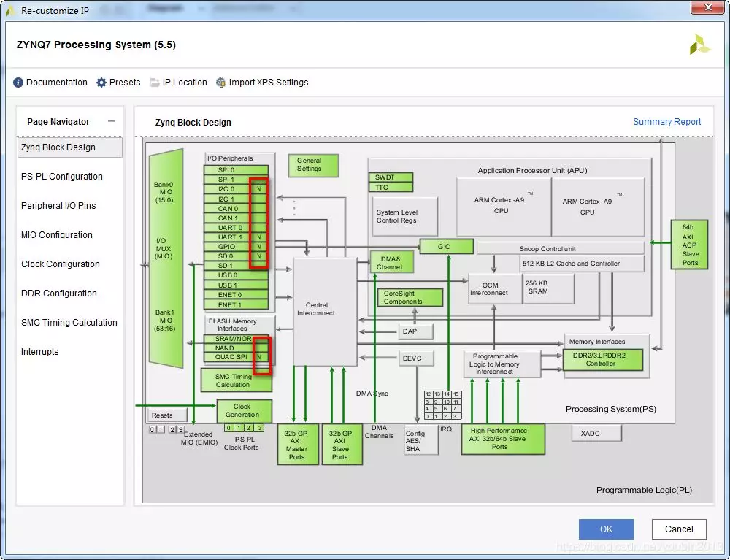Click the DAP block
This screenshot has height=560, width=730.
click(416, 331)
